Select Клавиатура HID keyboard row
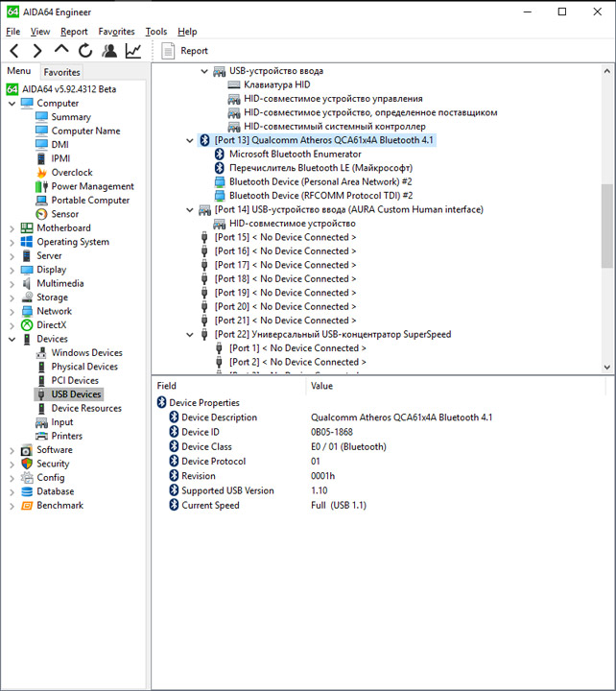The width and height of the screenshot is (616, 691). (276, 84)
